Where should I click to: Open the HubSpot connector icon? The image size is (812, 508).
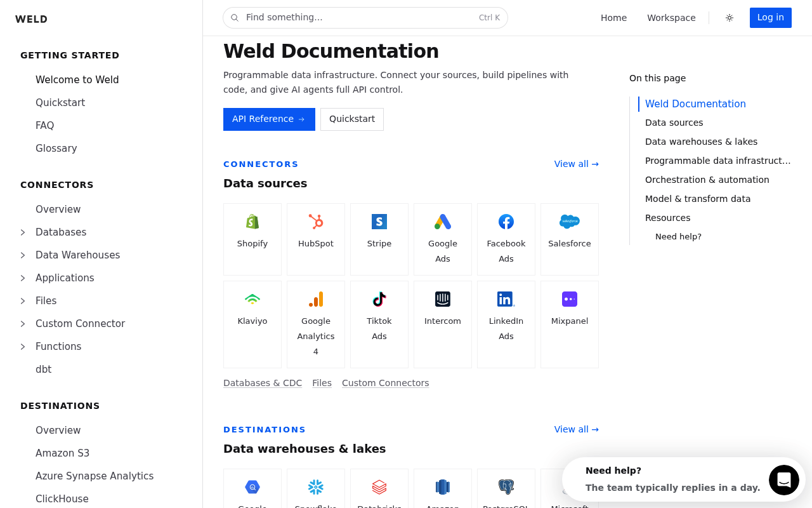[x=316, y=222]
